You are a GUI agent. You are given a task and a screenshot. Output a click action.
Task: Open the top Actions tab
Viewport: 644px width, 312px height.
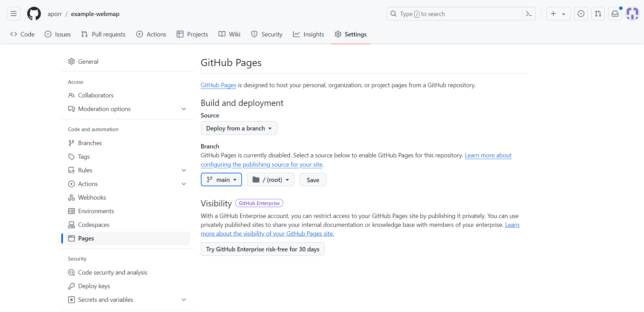151,34
